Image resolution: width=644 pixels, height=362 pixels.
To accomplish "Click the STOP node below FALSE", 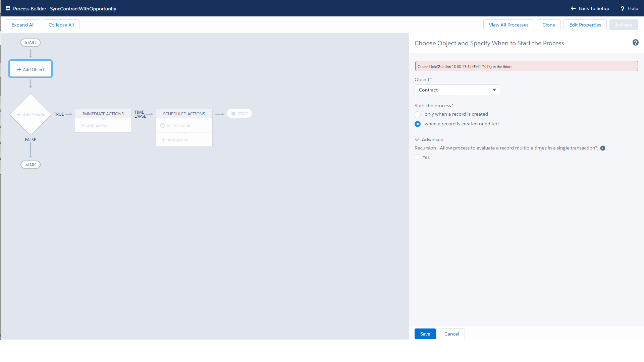I will 31,165.
